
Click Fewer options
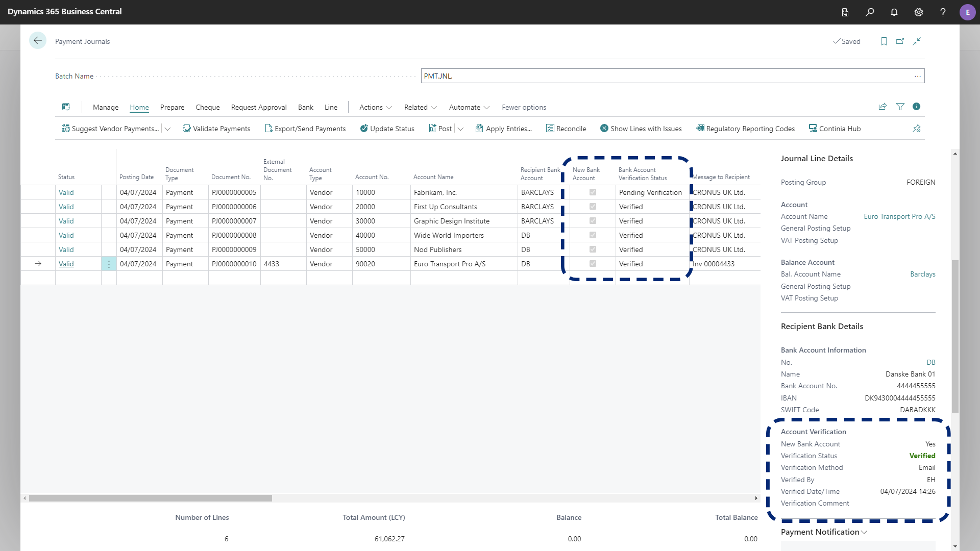[524, 107]
